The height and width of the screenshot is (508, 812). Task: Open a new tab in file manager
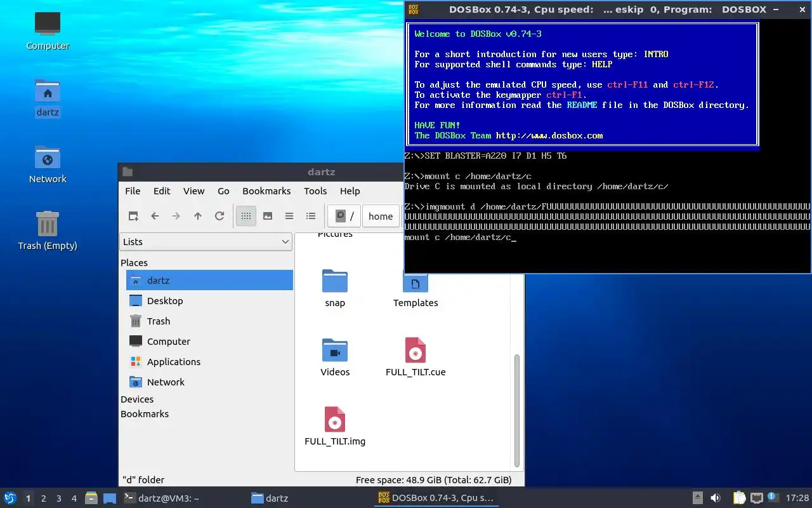tap(133, 216)
